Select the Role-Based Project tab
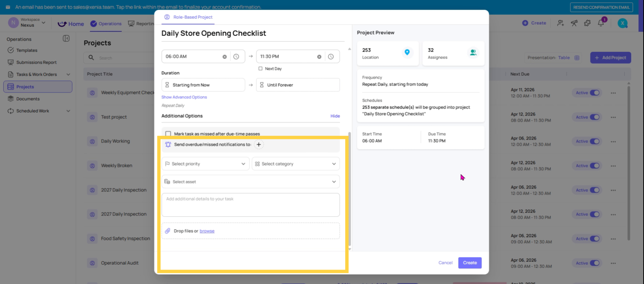Screen dimensions: 644x284 (189, 17)
